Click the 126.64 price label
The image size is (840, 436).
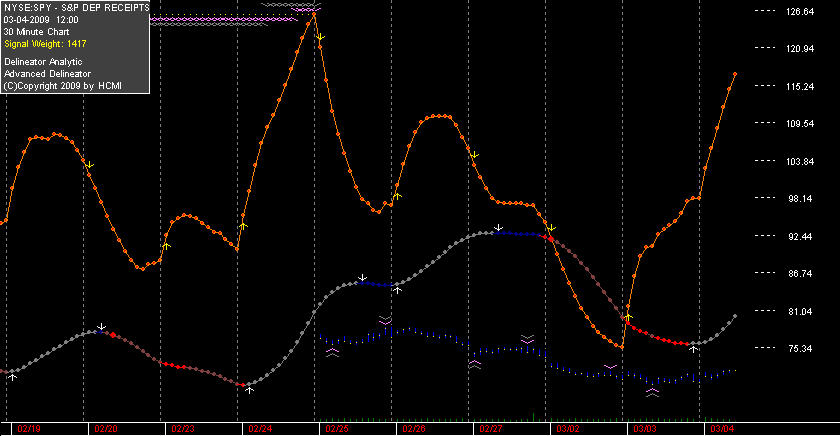click(x=800, y=12)
